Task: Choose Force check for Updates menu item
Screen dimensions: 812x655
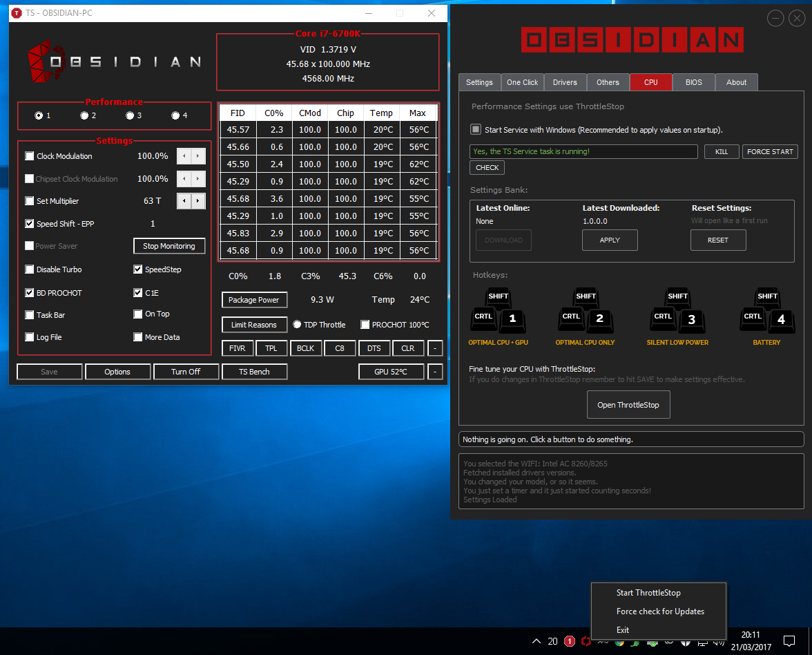Action: click(659, 611)
